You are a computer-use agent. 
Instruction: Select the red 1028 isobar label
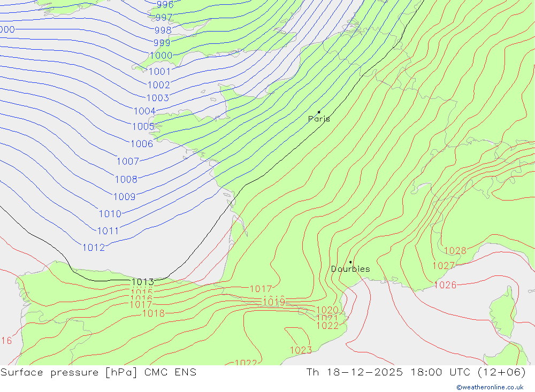[455, 251]
